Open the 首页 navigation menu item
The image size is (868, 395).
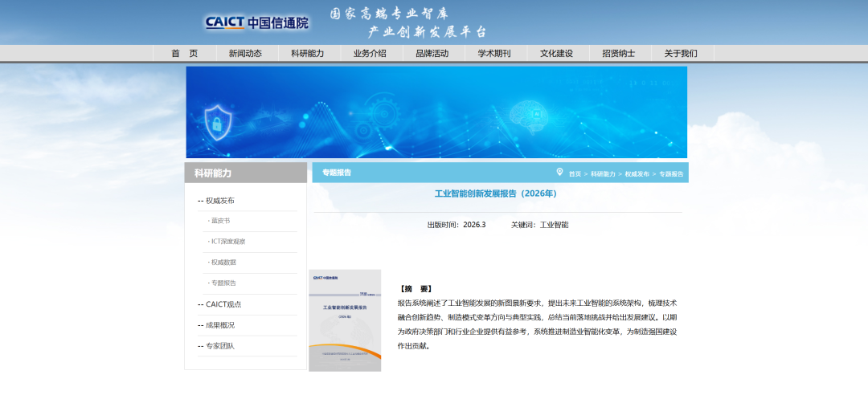(184, 54)
